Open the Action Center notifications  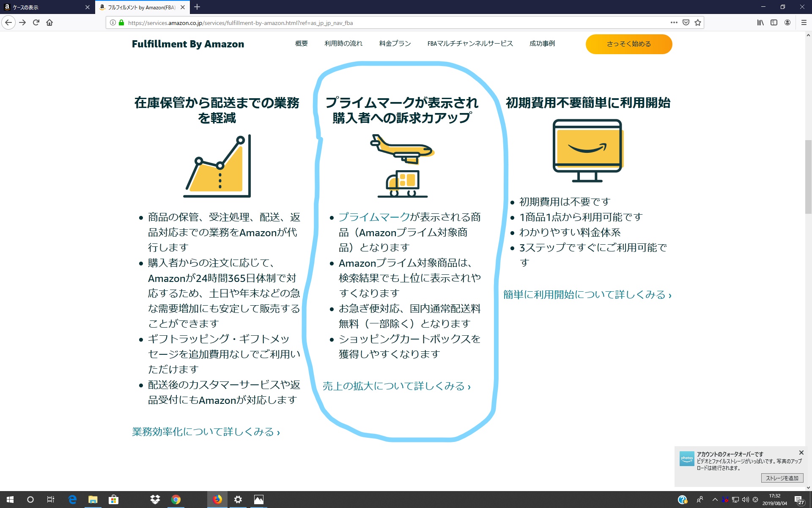click(x=799, y=500)
